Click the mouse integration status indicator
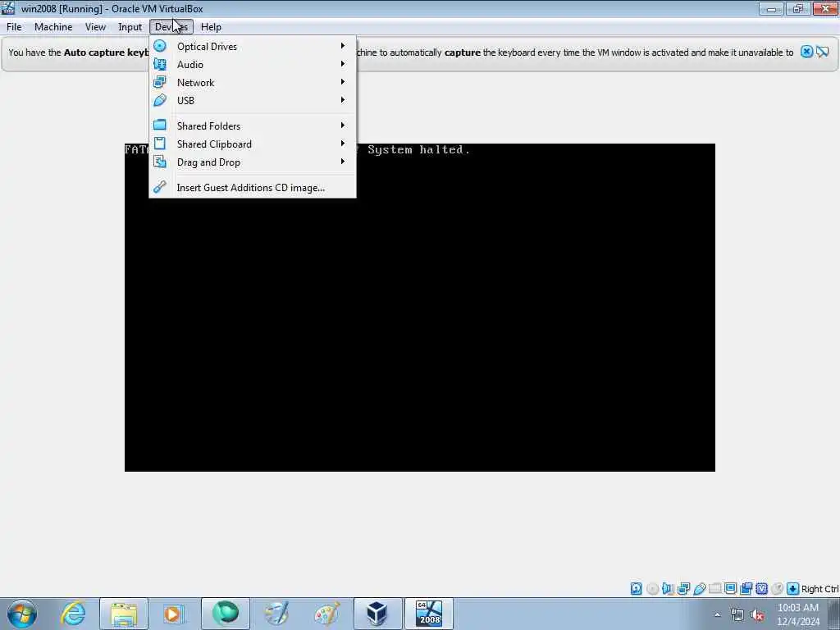 coord(778,589)
